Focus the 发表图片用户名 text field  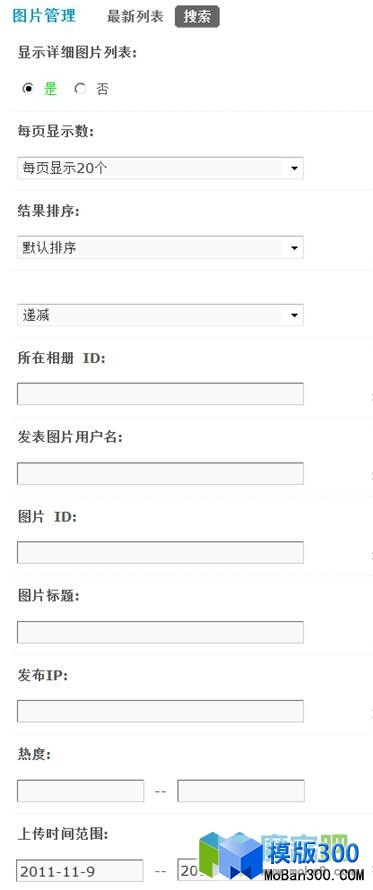[x=160, y=473]
